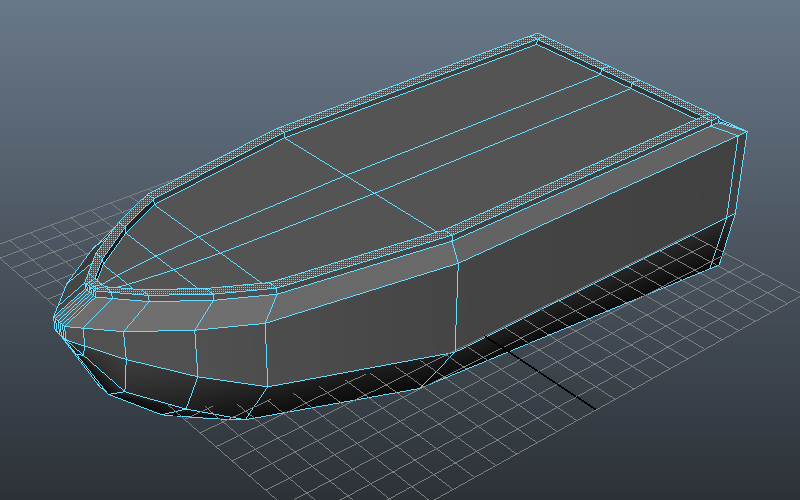The height and width of the screenshot is (500, 800).
Task: Click the far stern corner vertex of the deck
Action: point(537,38)
